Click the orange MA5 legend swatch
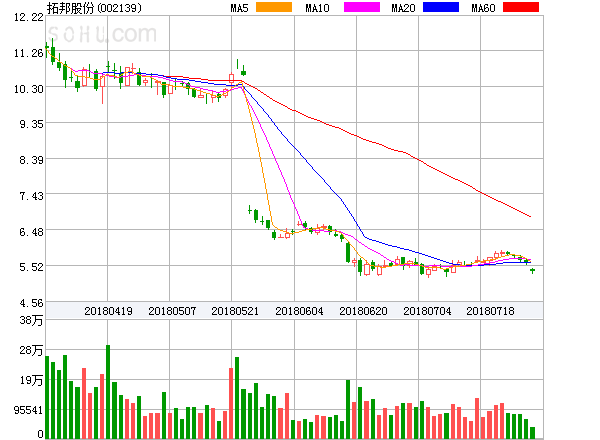The height and width of the screenshot is (440, 600). pyautogui.click(x=274, y=7)
